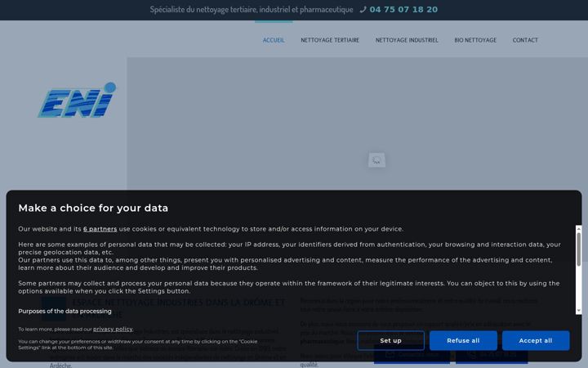Click the scrollbar up arrow in cookie dialog

579,228
